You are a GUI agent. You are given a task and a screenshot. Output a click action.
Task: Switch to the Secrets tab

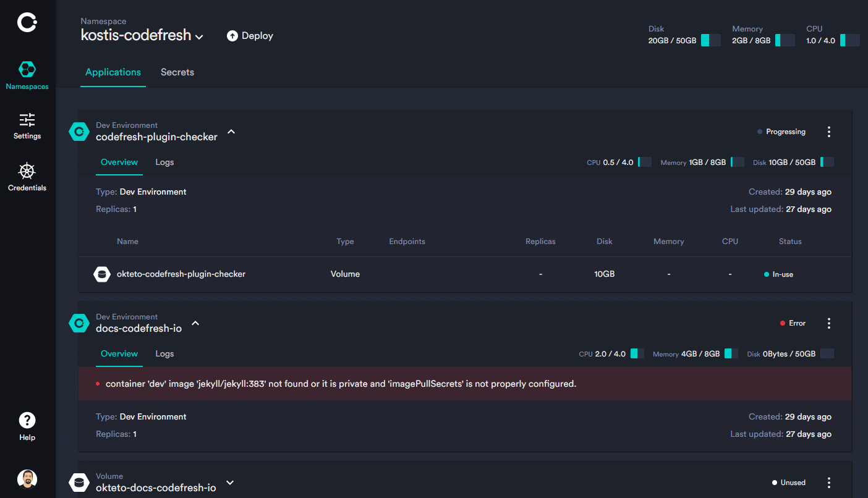coord(177,72)
